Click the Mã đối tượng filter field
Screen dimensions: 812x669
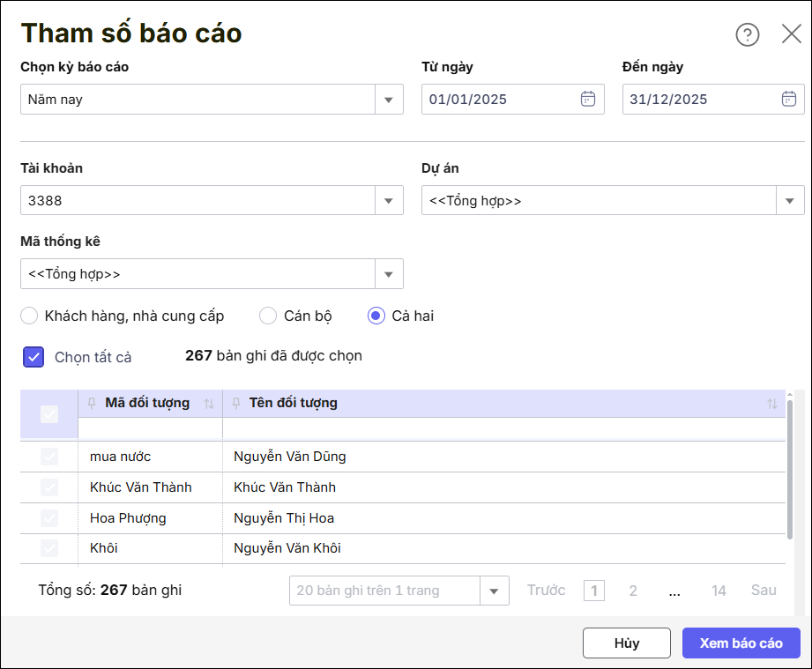[150, 428]
